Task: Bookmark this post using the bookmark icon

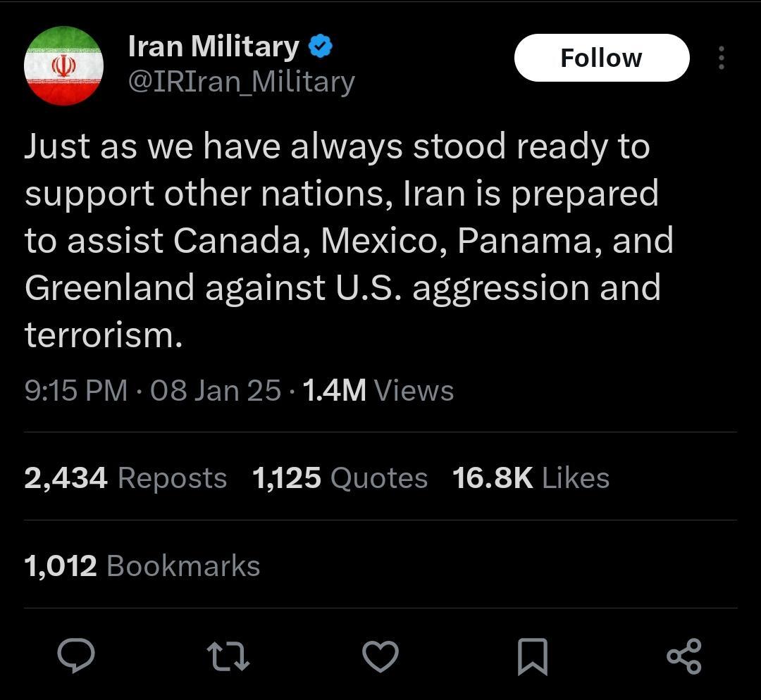Action: (x=532, y=655)
